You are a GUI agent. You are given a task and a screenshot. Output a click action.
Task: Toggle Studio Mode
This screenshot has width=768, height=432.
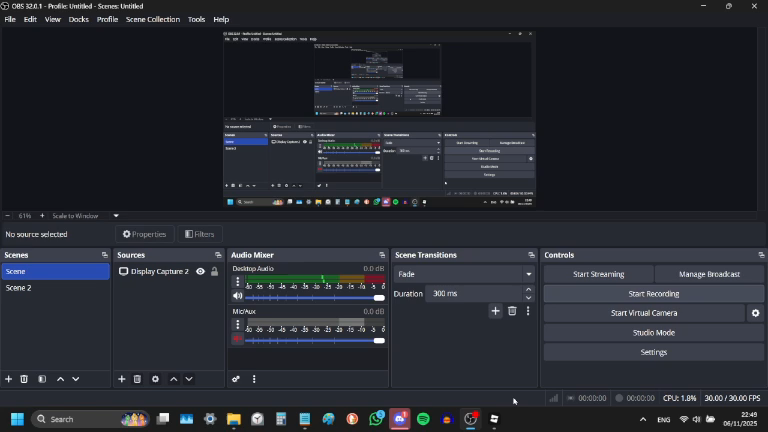(654, 333)
